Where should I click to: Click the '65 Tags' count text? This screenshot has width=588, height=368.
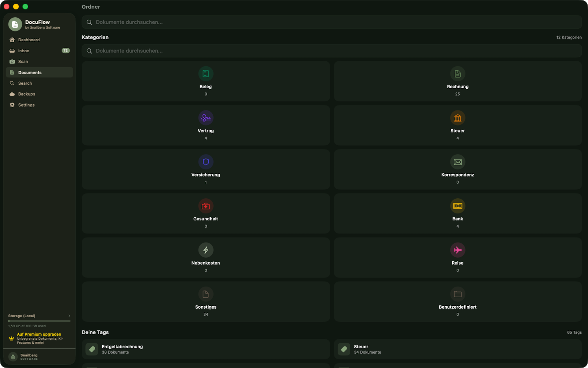pyautogui.click(x=574, y=332)
